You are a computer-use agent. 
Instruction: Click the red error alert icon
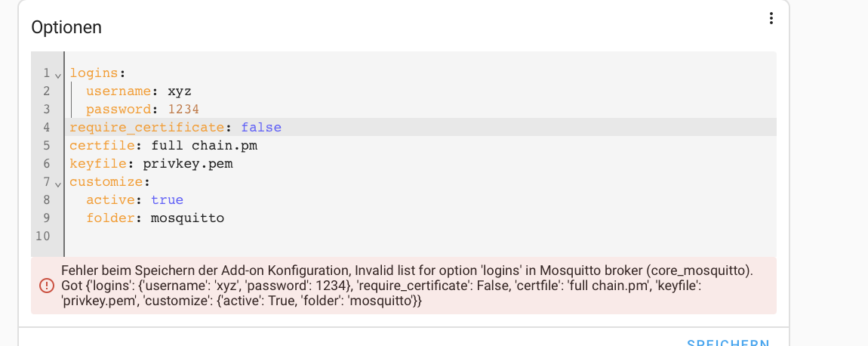(46, 286)
